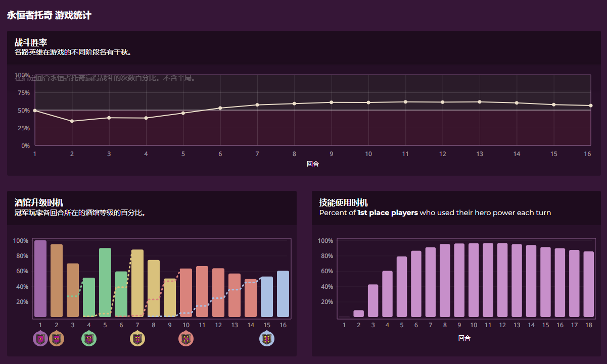
Task: Click the green turn 4 bar in tavern upgrade chart
Action: click(x=89, y=297)
